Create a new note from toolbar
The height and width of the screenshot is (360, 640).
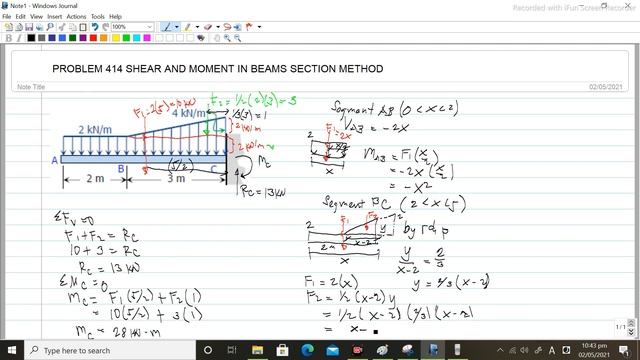coord(9,27)
